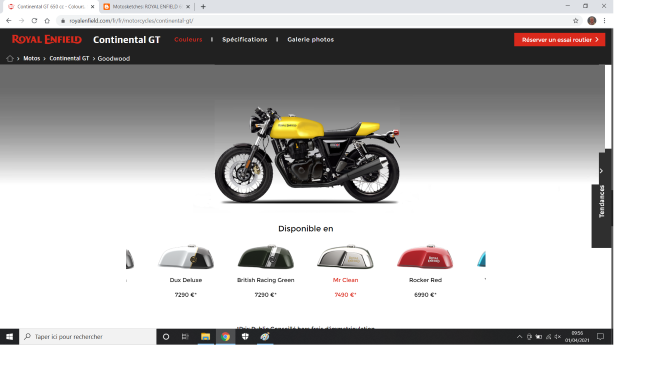Open the Paint icon on taskbar

[265, 337]
